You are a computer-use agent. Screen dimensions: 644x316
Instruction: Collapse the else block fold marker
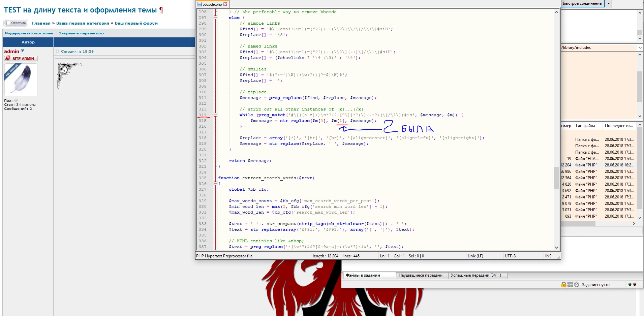click(x=215, y=18)
